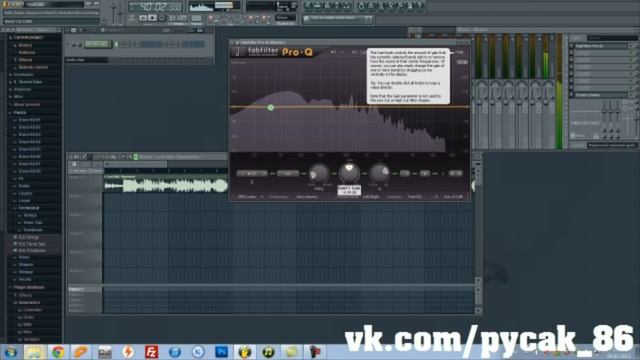Click the FL Studio fruit taskbar icon

[244, 351]
